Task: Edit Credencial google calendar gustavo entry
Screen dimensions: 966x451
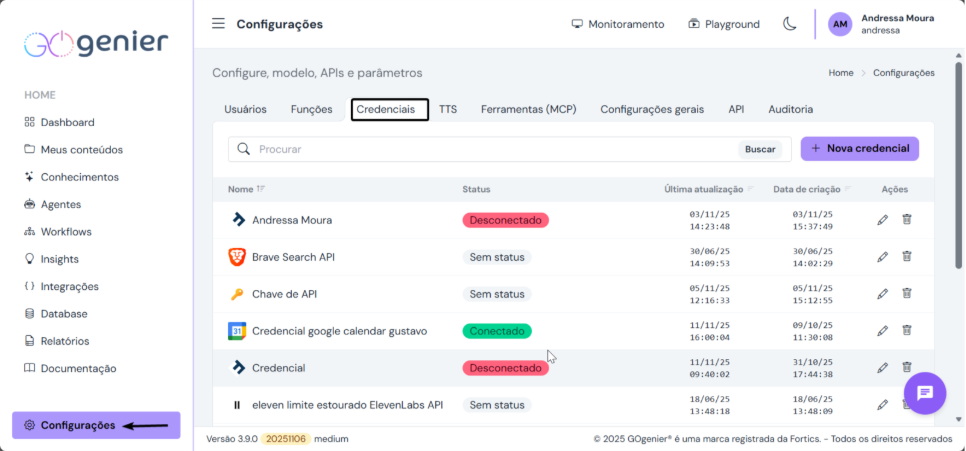Action: [x=883, y=330]
